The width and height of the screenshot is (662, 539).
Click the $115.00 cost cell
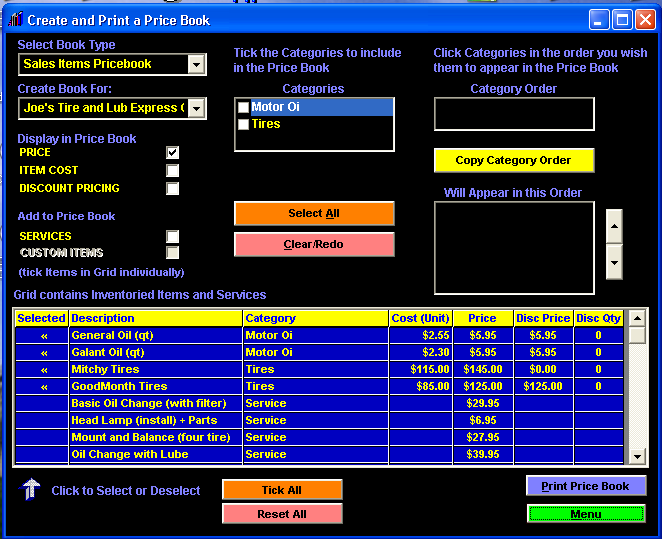421,369
